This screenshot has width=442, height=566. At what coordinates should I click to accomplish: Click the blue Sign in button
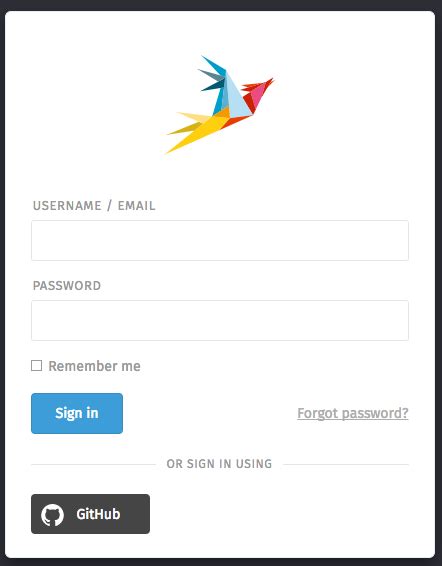[x=77, y=413]
